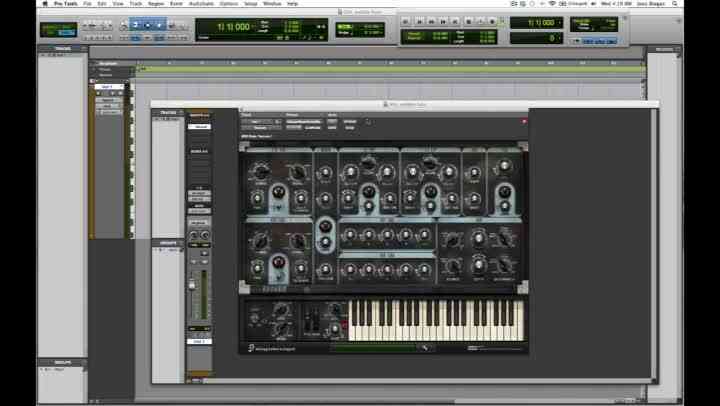Open the Edit window Groups list header menu
This screenshot has height=406, width=720.
tap(62, 362)
